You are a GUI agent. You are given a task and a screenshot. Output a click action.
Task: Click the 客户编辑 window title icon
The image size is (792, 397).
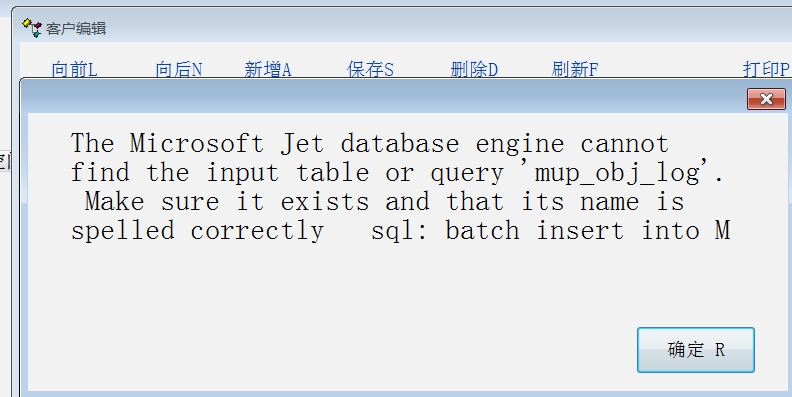click(32, 28)
